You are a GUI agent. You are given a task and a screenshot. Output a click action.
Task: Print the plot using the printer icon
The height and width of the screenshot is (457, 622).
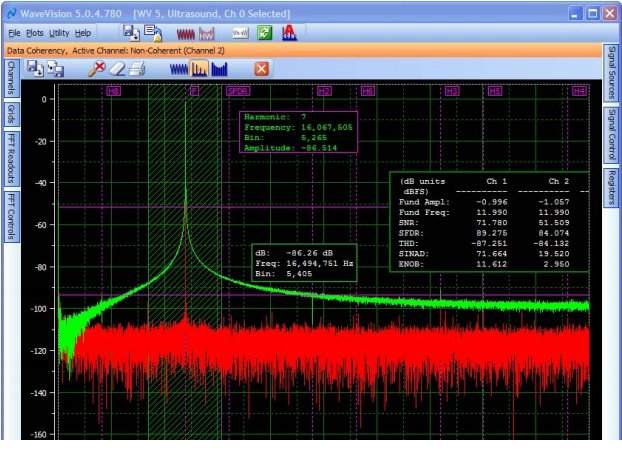point(137,69)
